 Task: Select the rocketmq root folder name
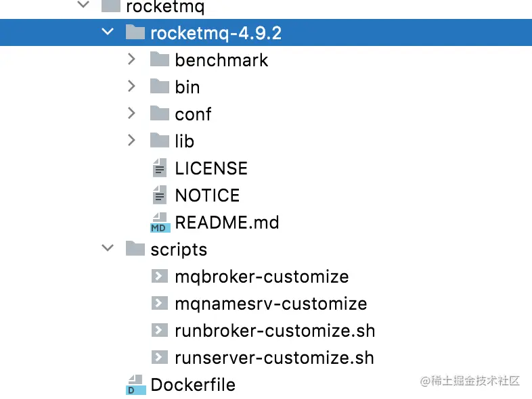click(x=165, y=7)
